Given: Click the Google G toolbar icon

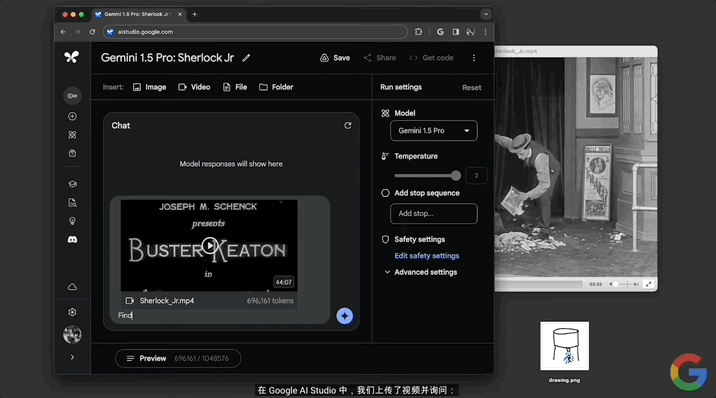Looking at the screenshot, I should pos(440,32).
